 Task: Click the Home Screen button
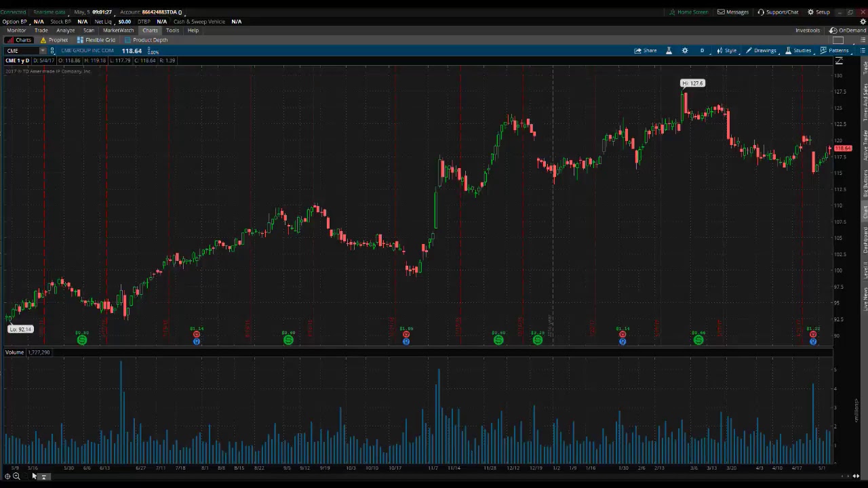[688, 12]
